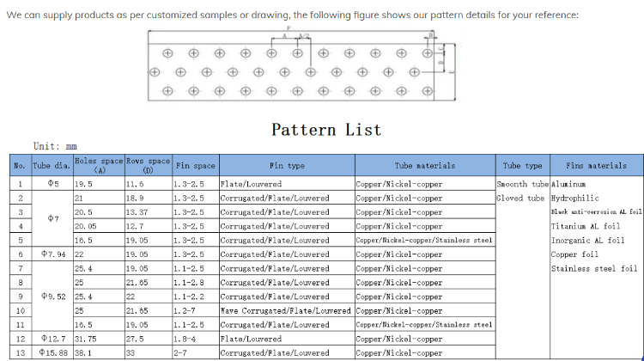Select the Tube dia. column header
This screenshot has width=644, height=361.
pos(52,166)
